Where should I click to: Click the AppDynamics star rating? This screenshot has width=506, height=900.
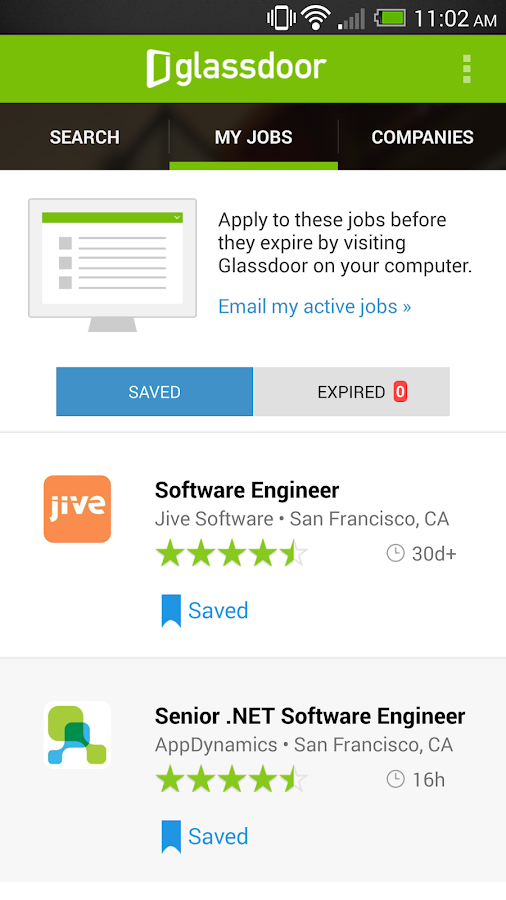click(x=232, y=780)
